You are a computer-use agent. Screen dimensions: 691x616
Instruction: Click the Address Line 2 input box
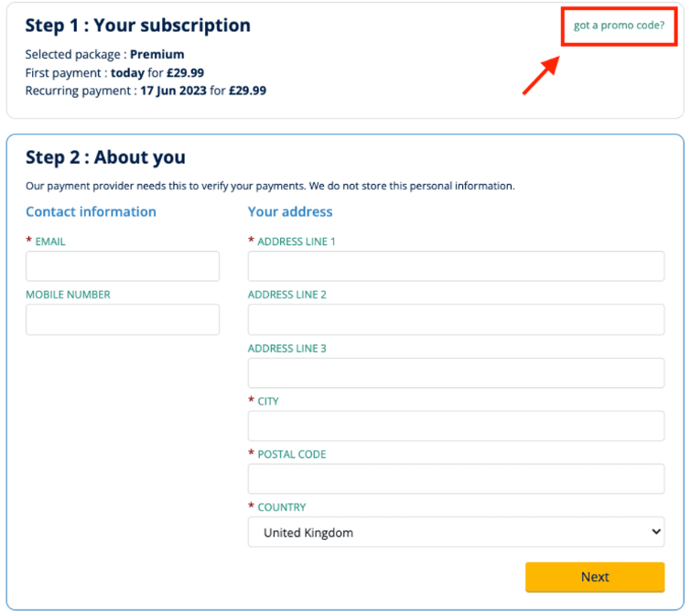[x=456, y=319]
